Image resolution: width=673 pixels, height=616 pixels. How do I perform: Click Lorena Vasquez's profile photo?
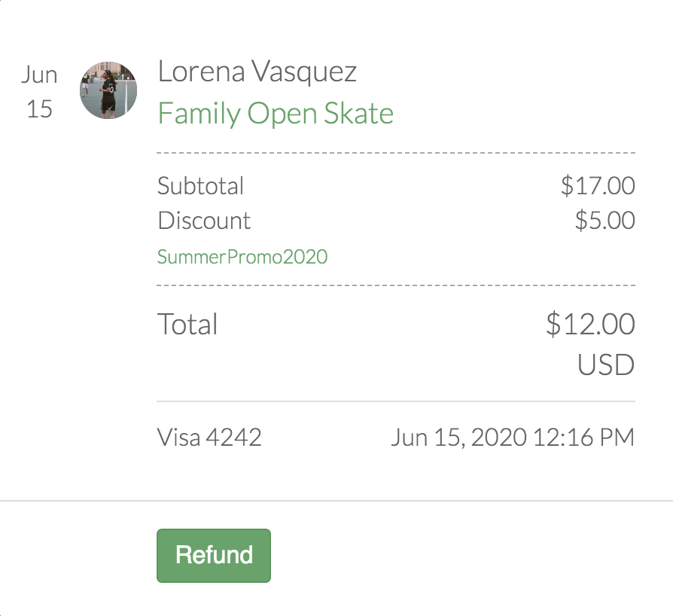pyautogui.click(x=108, y=90)
